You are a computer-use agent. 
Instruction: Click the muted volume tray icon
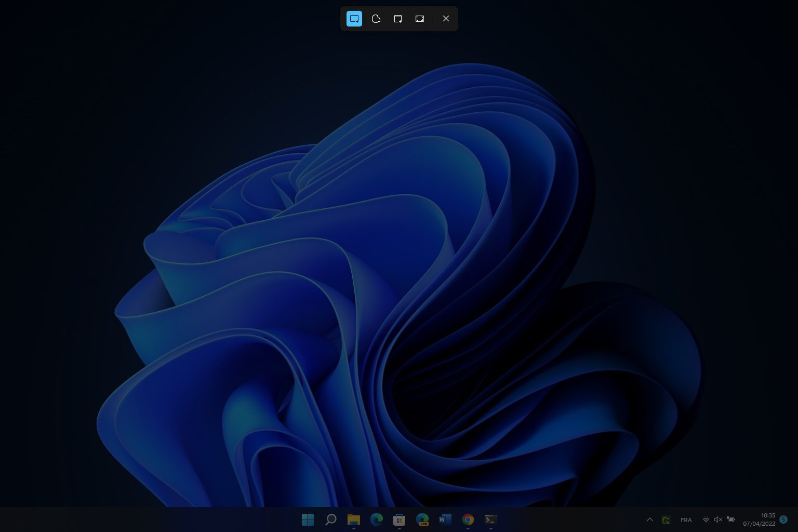[x=718, y=520]
